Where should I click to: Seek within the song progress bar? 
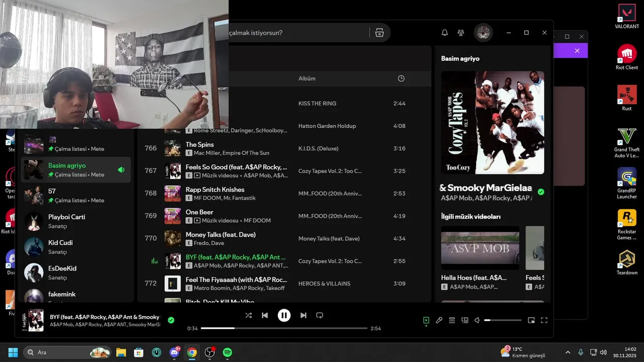point(284,328)
